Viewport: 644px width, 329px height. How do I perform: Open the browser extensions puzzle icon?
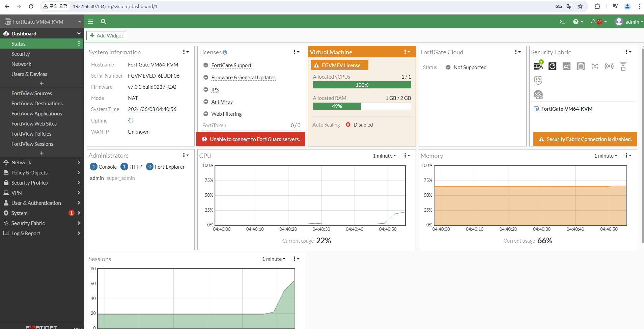(597, 6)
